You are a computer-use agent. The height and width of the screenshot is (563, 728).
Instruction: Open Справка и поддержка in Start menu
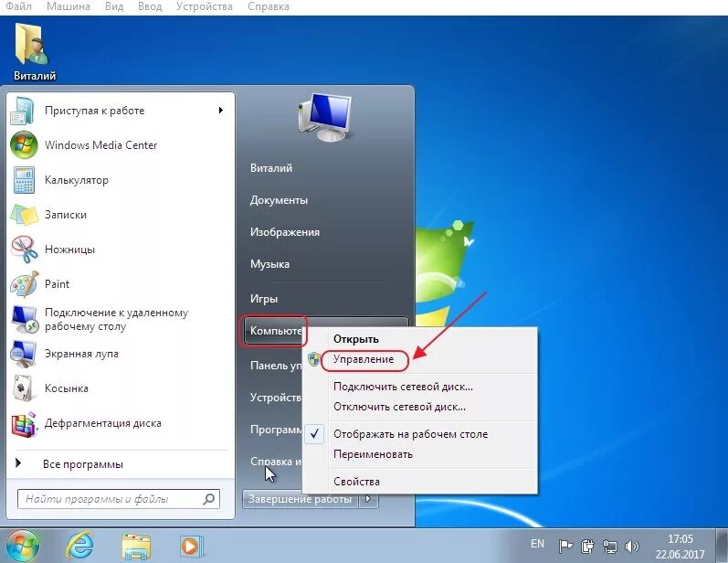276,462
